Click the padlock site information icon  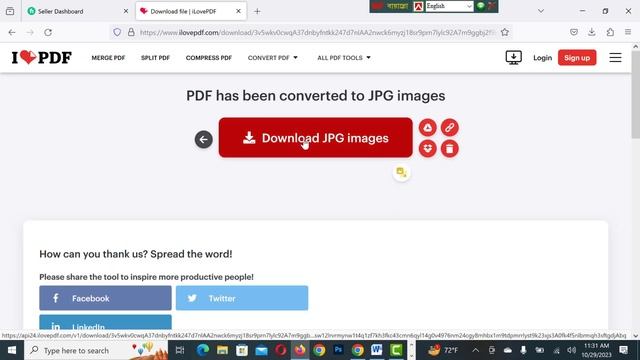coord(131,32)
